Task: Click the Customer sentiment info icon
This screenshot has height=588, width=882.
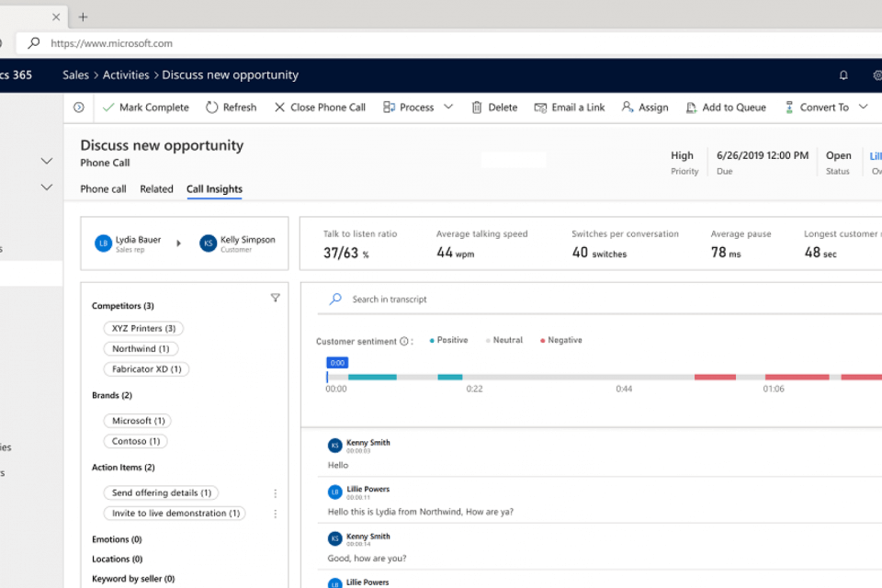Action: [x=404, y=341]
